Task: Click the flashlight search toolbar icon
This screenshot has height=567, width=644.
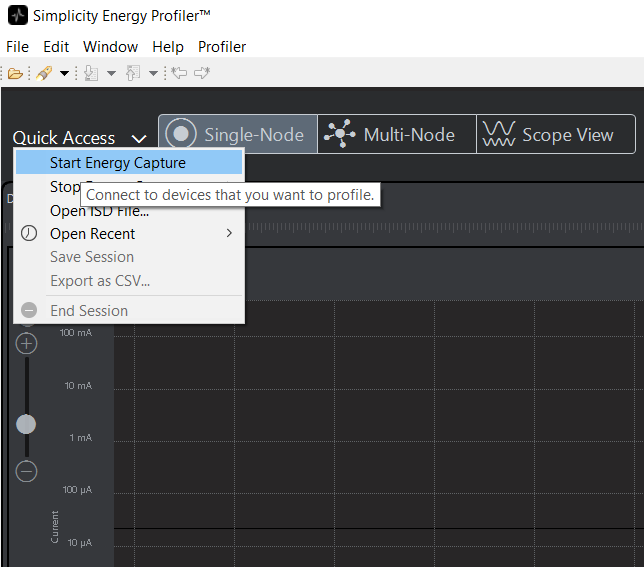Action: [43, 73]
